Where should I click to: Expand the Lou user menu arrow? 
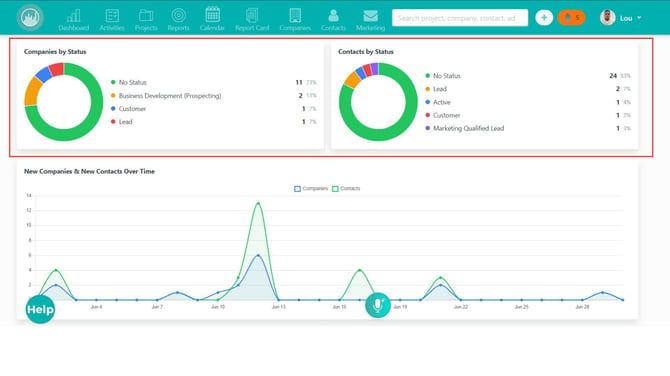(639, 18)
